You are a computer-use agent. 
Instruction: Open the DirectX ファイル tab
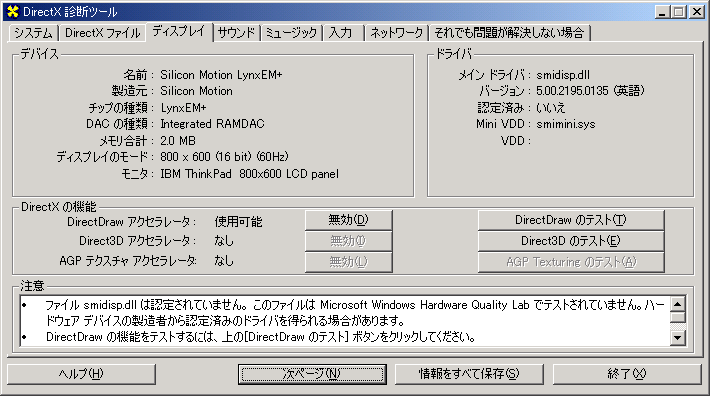coord(102,33)
